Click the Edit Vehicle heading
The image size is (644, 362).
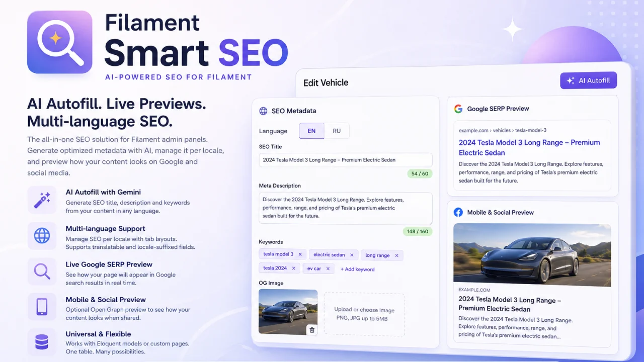tap(326, 82)
